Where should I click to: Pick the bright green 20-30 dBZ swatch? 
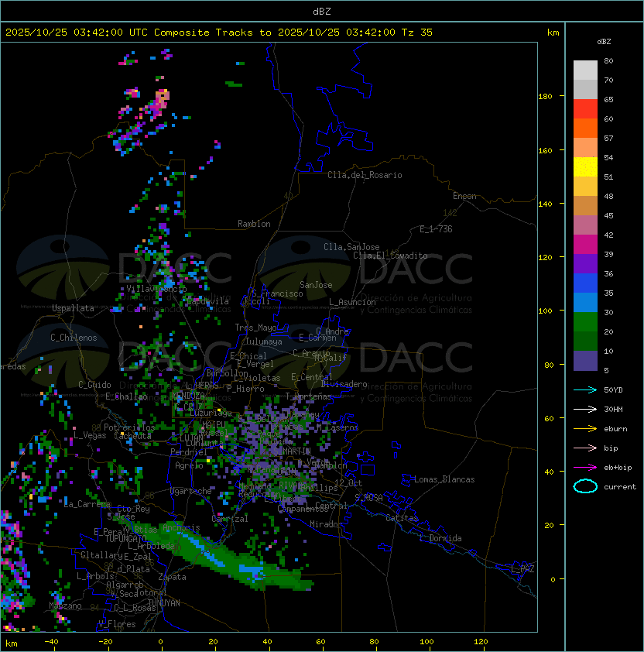click(585, 322)
